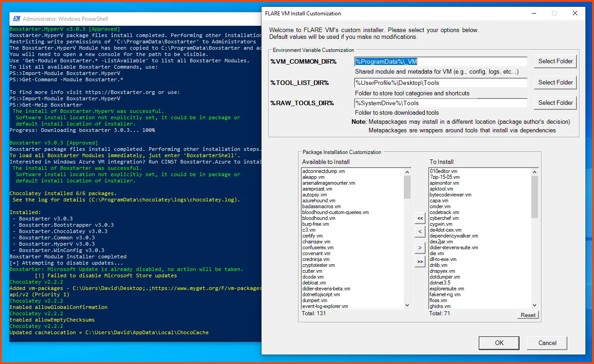The image size is (594, 364).
Task: Click Select Folder for %VM_COMMON_DIR%
Action: pyautogui.click(x=555, y=61)
